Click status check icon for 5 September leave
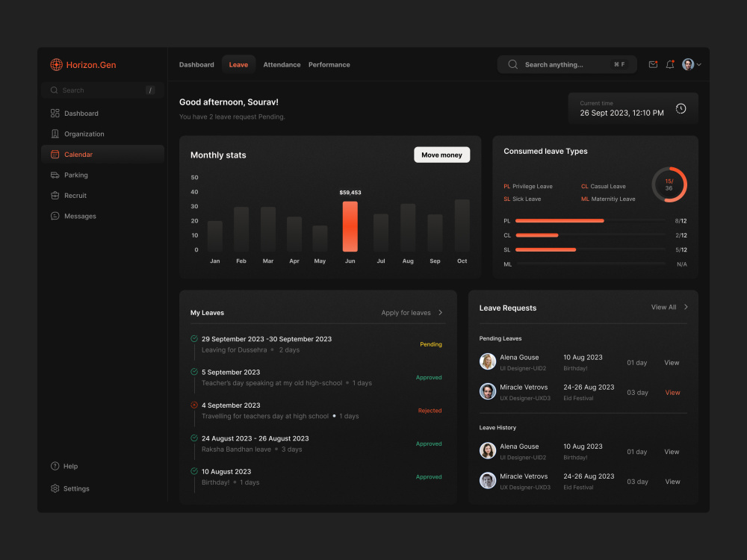 click(x=194, y=371)
